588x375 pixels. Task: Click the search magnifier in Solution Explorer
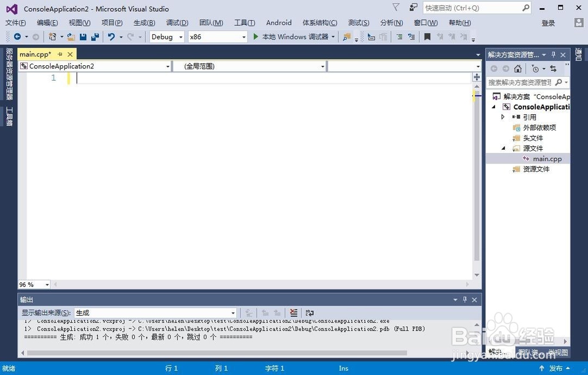point(559,82)
